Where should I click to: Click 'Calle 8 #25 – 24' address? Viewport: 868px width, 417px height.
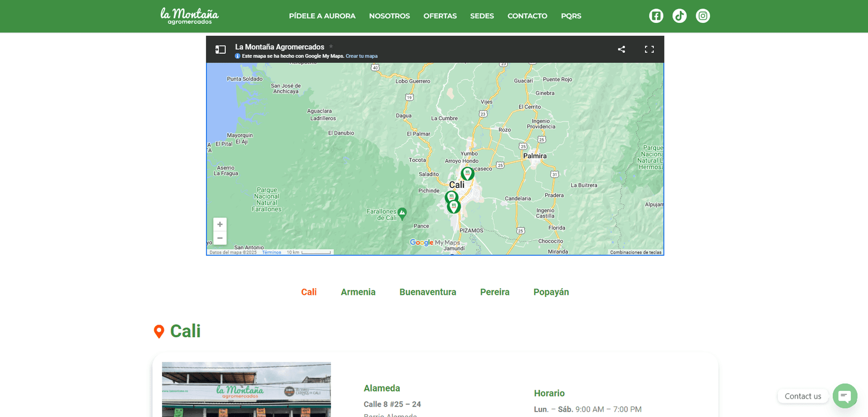[392, 404]
